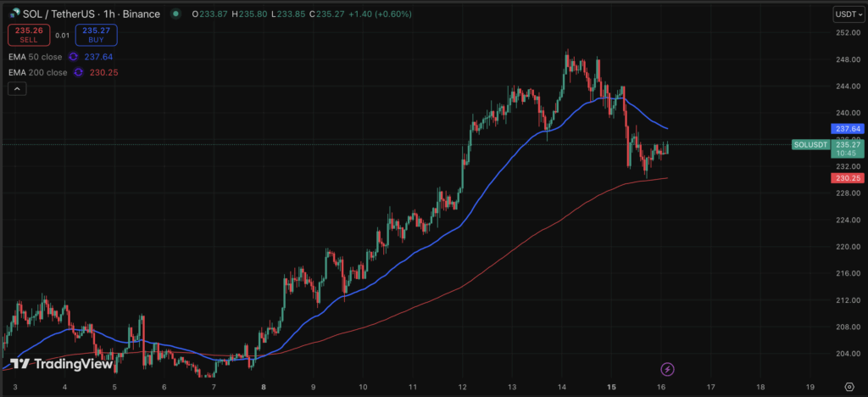Click the SELL 235.26 button

point(29,36)
